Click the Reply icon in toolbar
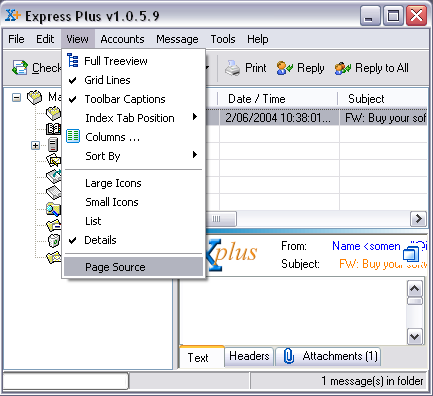 point(285,68)
